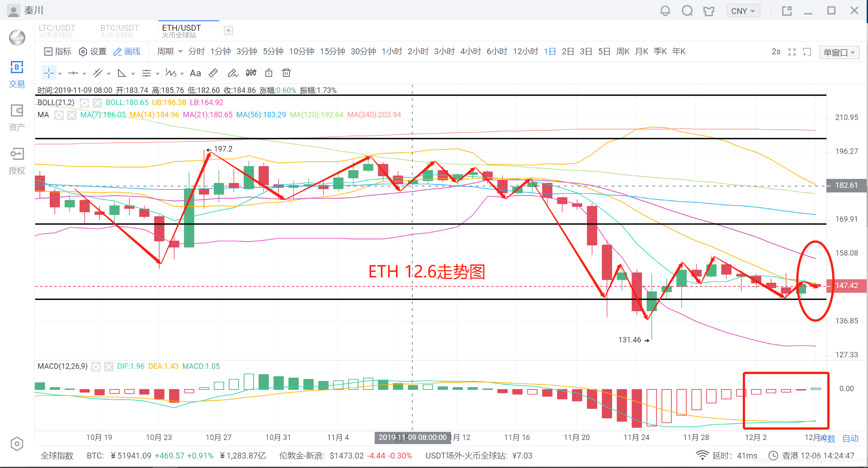Select the 4小时 timeframe
Image resolution: width=868 pixels, height=468 pixels.
click(471, 51)
